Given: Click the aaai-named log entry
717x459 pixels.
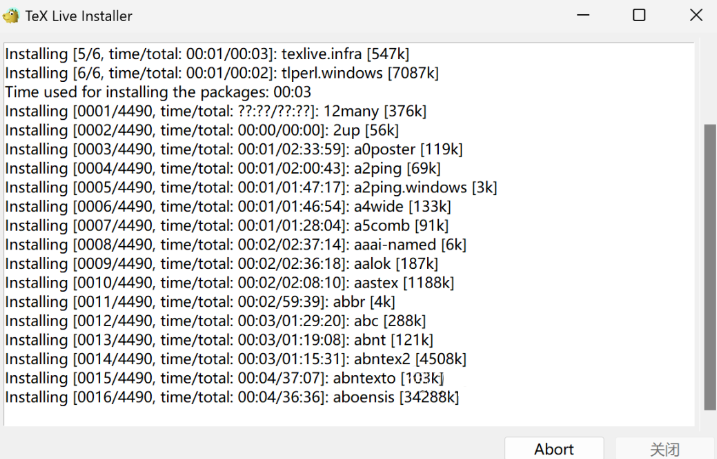Looking at the screenshot, I should [x=235, y=245].
